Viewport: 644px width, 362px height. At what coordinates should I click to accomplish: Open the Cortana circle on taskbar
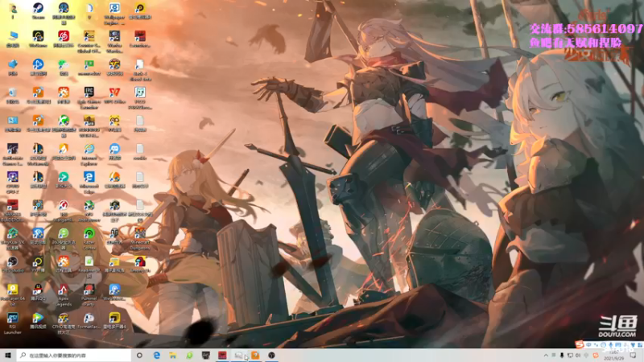pyautogui.click(x=139, y=356)
